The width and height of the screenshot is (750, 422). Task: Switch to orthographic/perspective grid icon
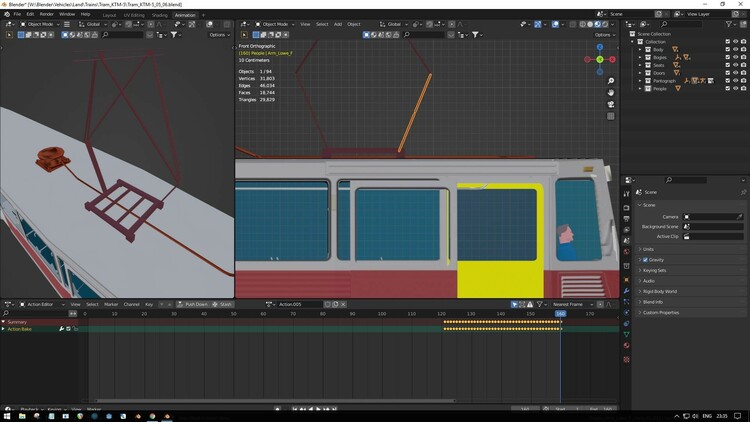coord(611,116)
